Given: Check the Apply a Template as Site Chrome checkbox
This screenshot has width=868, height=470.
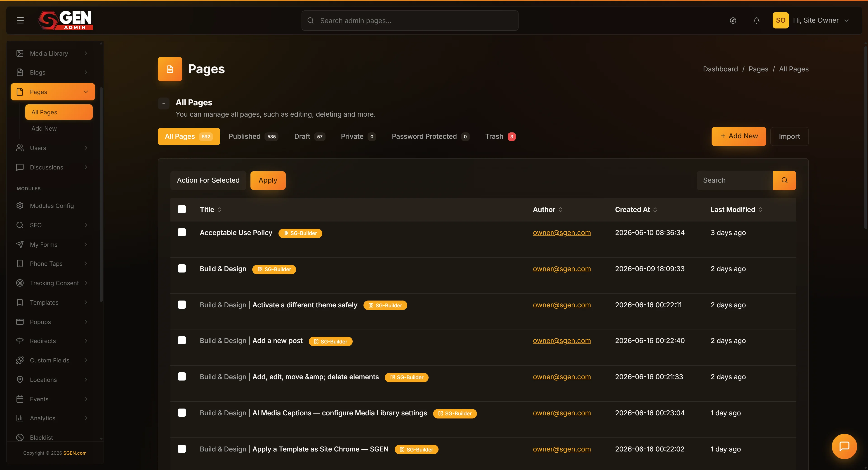Looking at the screenshot, I should (x=182, y=449).
